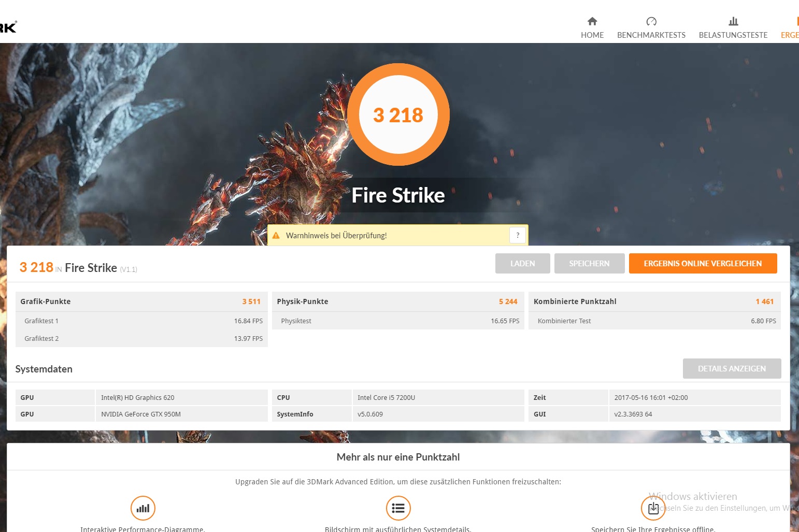Open the HOME tab

point(592,28)
